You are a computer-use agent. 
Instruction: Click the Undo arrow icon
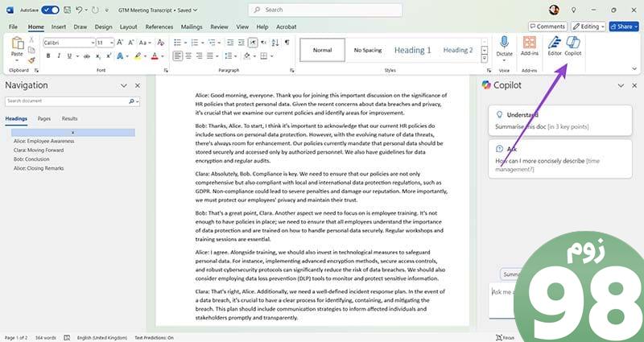[79, 10]
